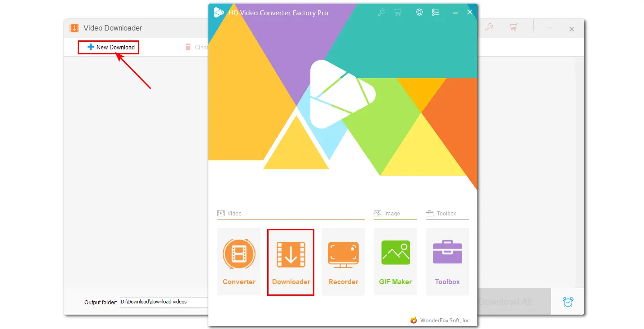Start a New Download
This screenshot has height=329, width=644.
tap(109, 47)
